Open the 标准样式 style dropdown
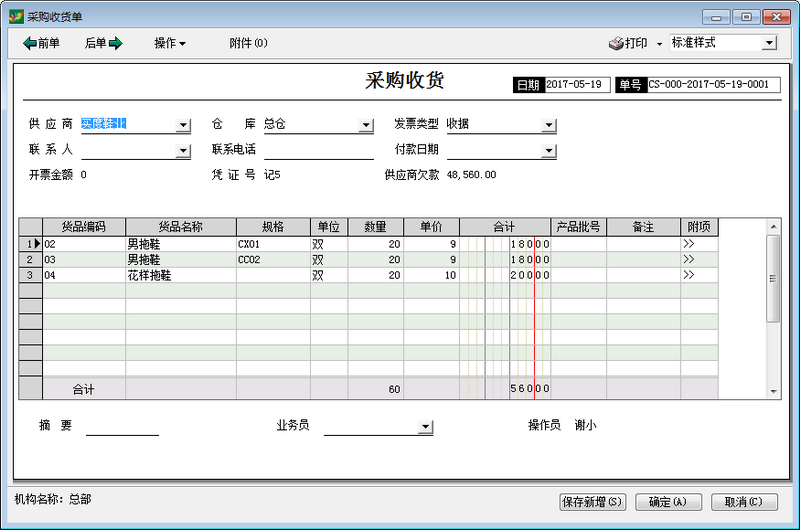Screen dimensions: 800x530 [769, 43]
